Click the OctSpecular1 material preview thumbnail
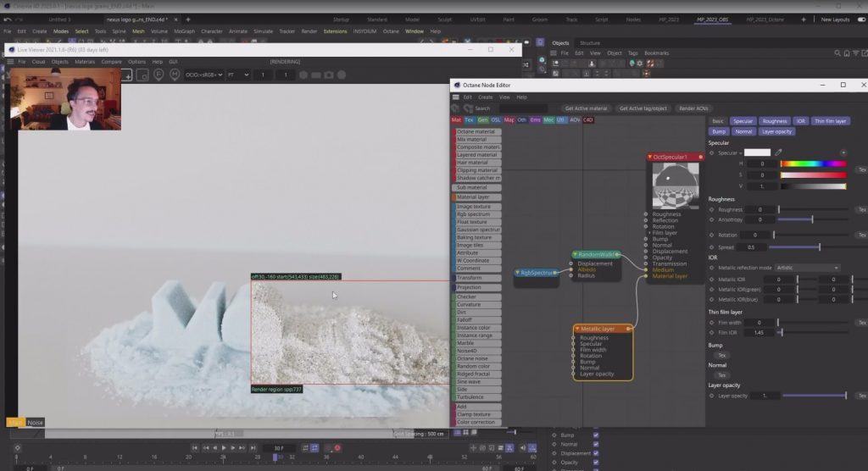 point(675,186)
